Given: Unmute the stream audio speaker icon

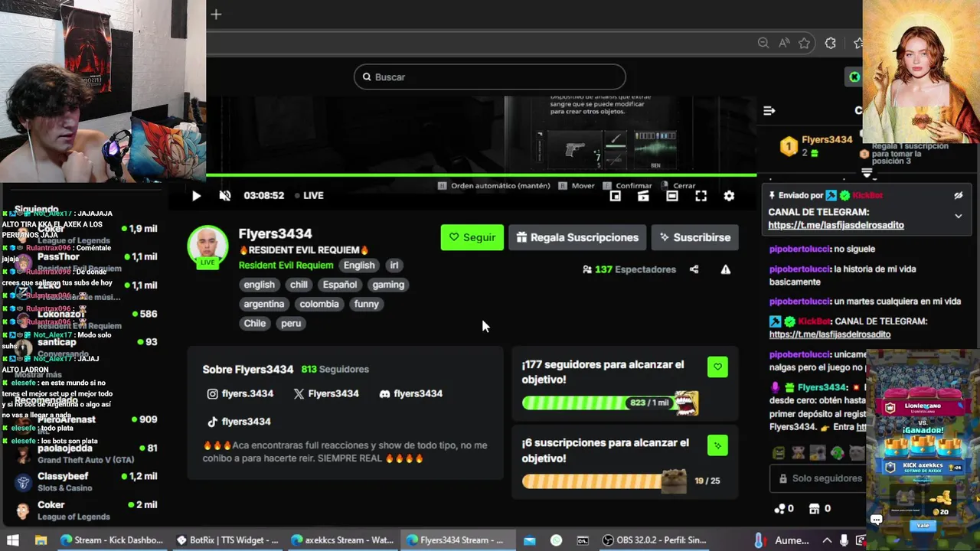Looking at the screenshot, I should tap(224, 196).
